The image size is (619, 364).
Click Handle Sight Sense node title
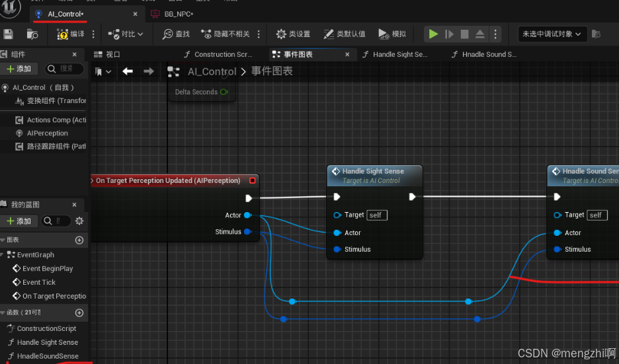coord(373,171)
